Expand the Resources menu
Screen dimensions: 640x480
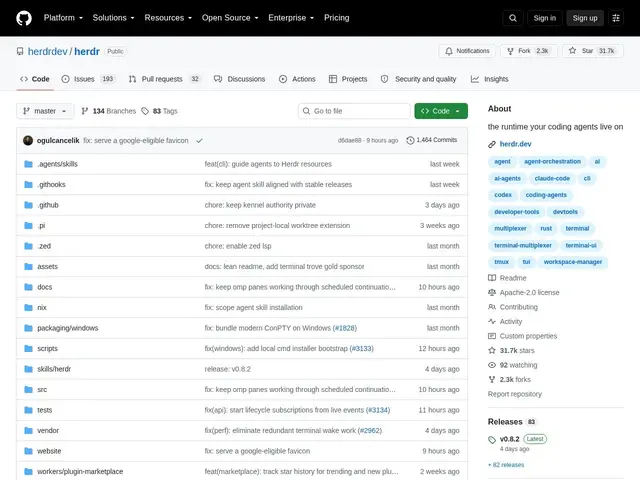168,18
